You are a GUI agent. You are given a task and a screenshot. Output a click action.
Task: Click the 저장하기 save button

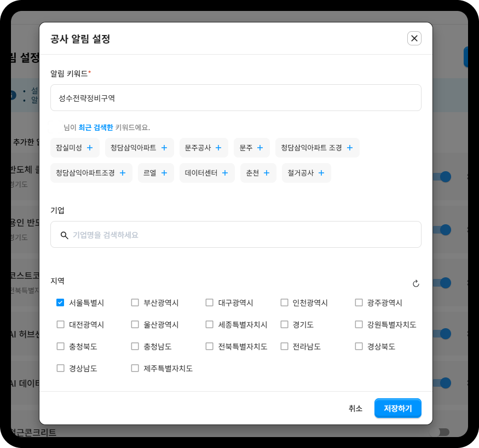pos(398,408)
